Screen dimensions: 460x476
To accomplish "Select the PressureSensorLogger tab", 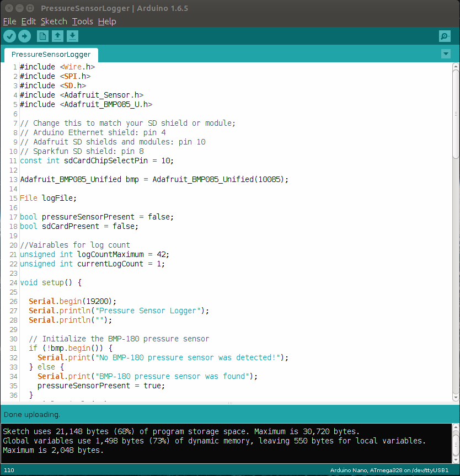I will [51, 55].
